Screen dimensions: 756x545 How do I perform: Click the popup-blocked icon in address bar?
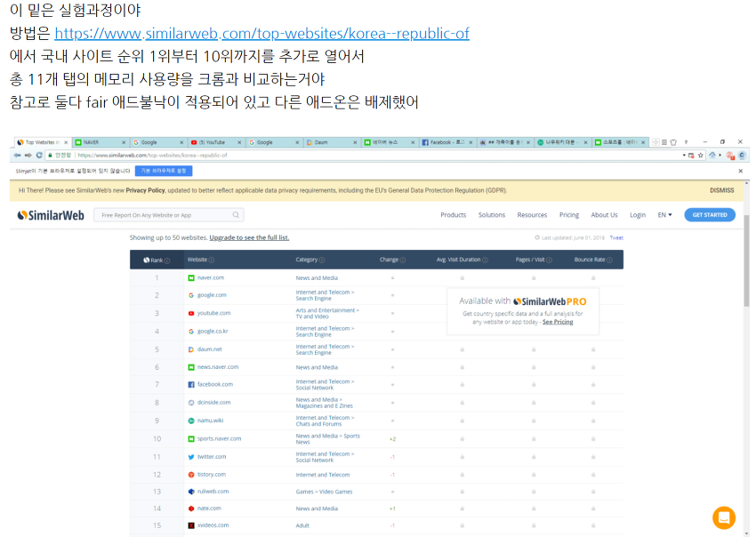[691, 156]
